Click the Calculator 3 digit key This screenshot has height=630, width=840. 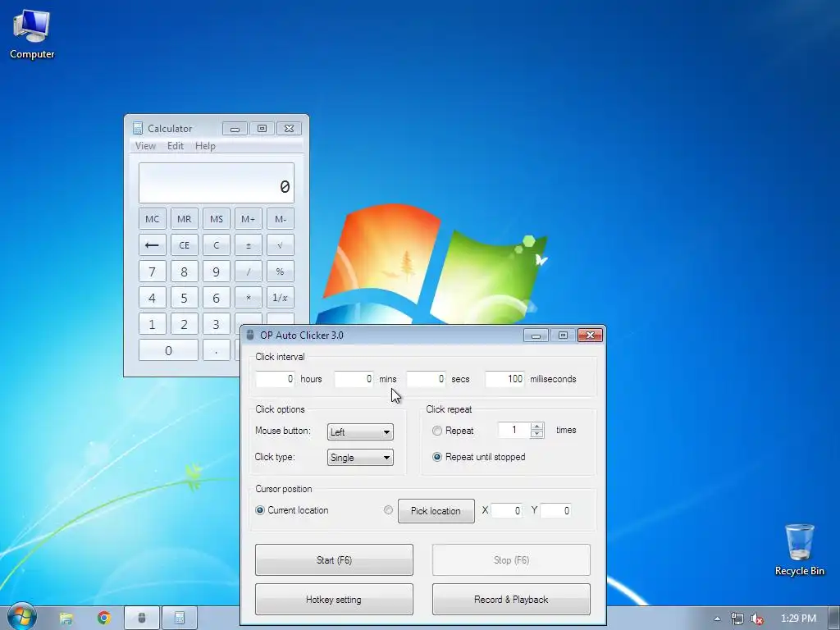click(x=217, y=324)
